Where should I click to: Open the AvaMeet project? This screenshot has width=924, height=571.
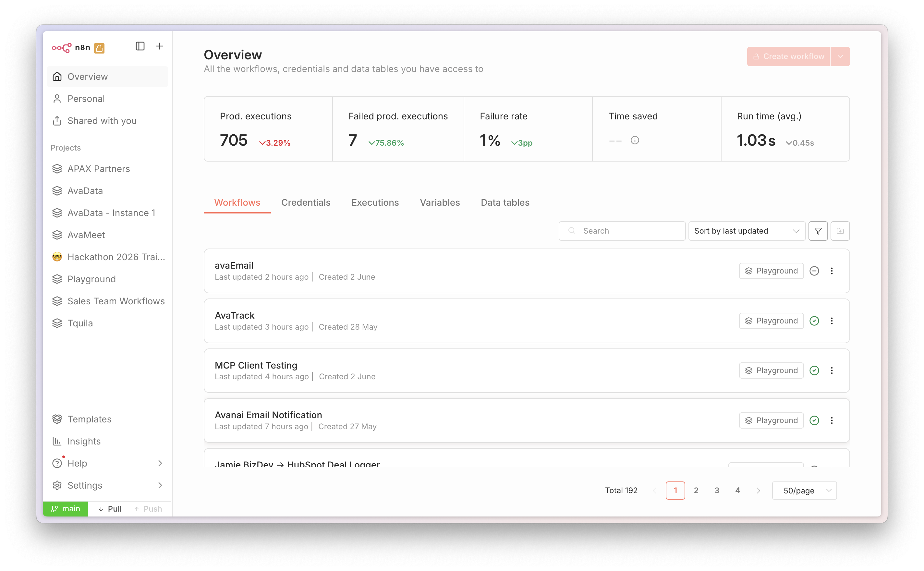[x=108, y=235]
